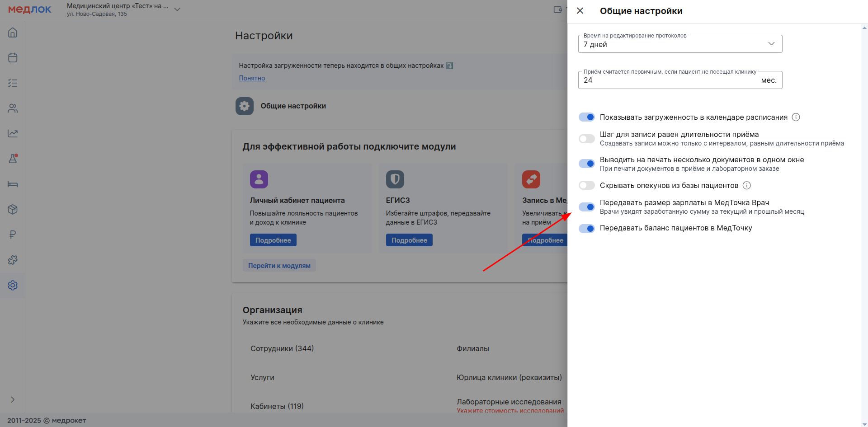Enable hiding guardians from patient base
The height and width of the screenshot is (427, 868).
click(587, 186)
